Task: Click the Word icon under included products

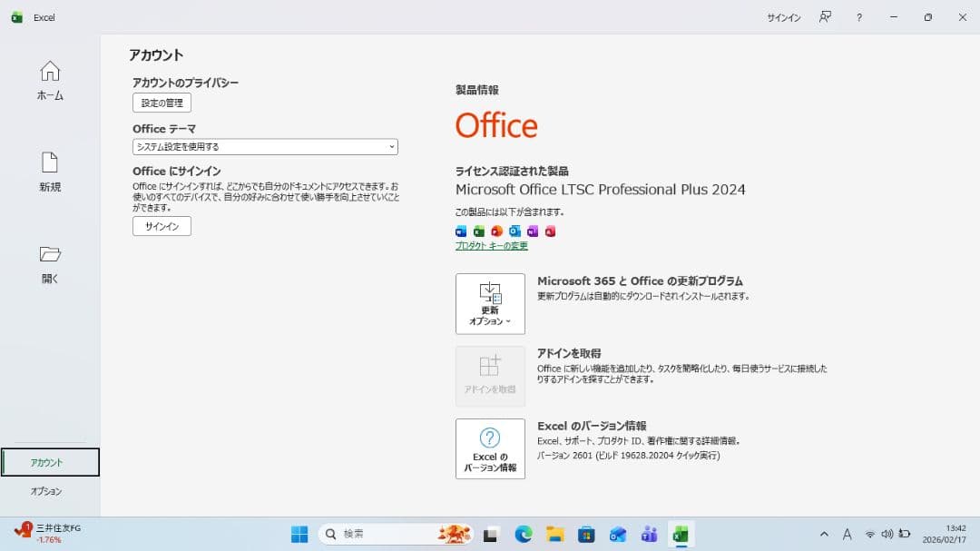Action: [x=461, y=231]
